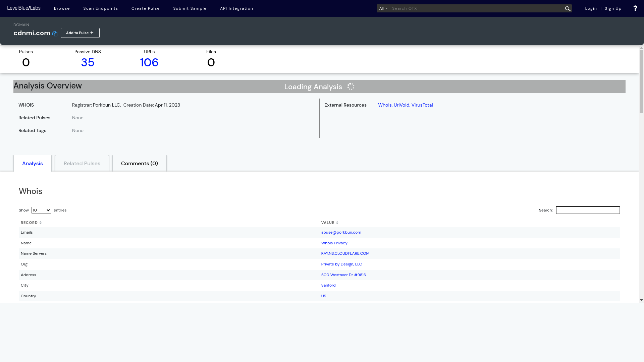
Task: Click the Creation Date Apr 11, 2023 text
Action: 152,105
